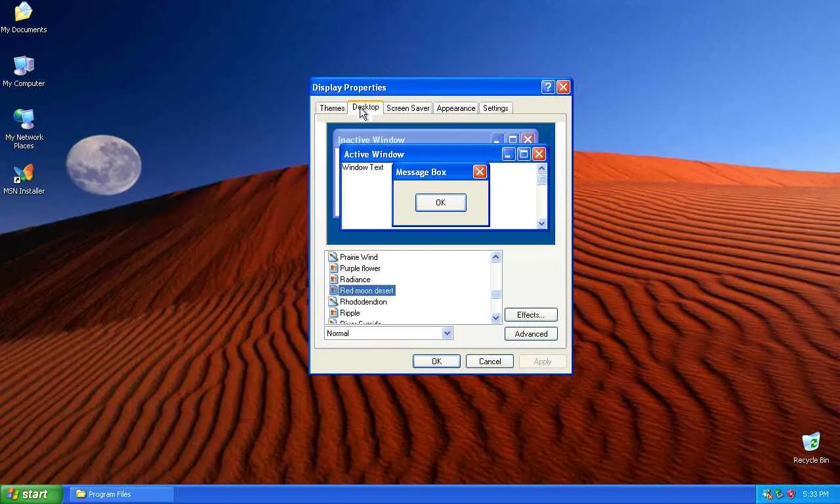
Task: Open the Start menu
Action: [31, 494]
